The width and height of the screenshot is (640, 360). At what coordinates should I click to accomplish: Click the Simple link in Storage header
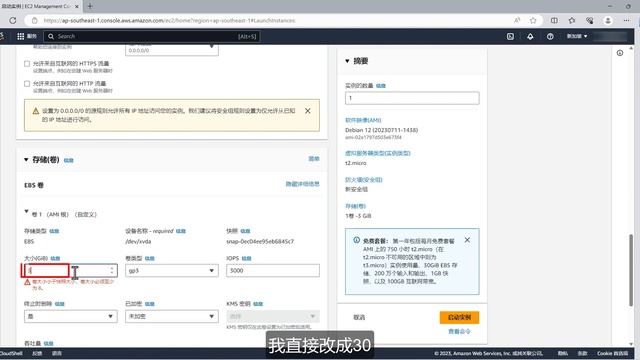(x=314, y=159)
